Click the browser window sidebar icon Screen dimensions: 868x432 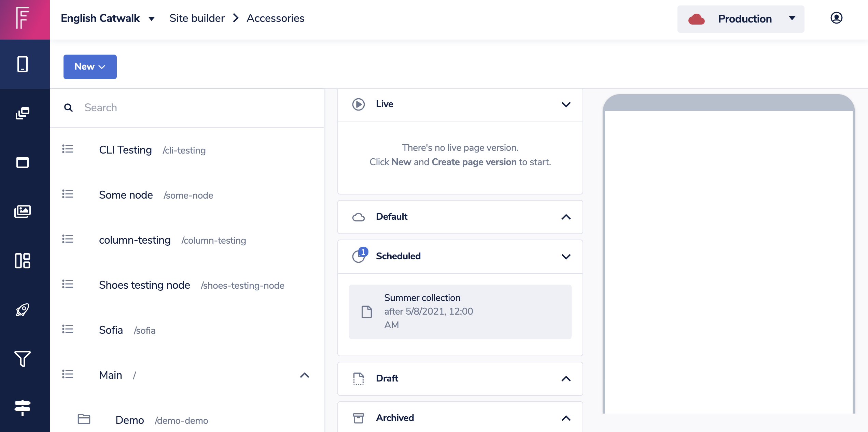[23, 162]
